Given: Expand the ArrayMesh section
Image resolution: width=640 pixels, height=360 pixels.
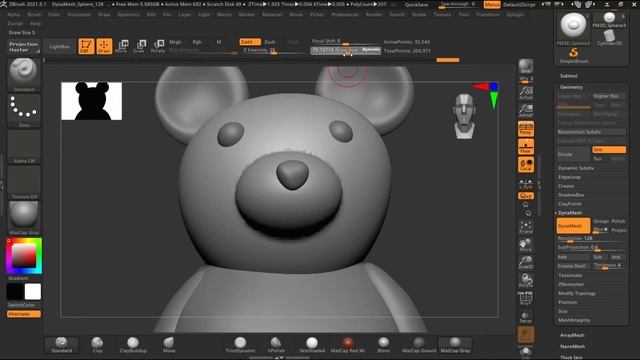Looking at the screenshot, I should (572, 335).
